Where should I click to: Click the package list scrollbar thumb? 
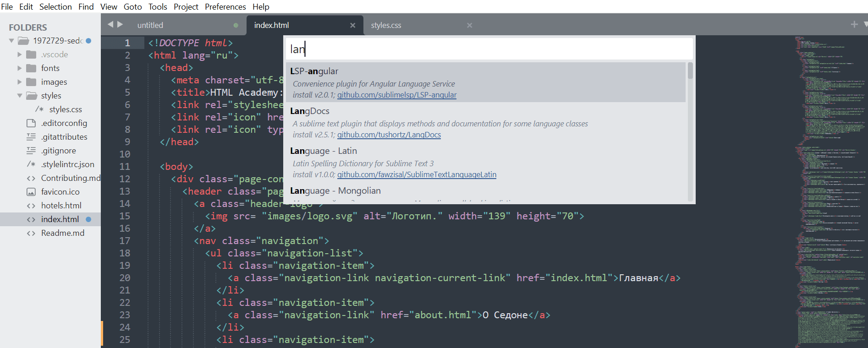[690, 71]
